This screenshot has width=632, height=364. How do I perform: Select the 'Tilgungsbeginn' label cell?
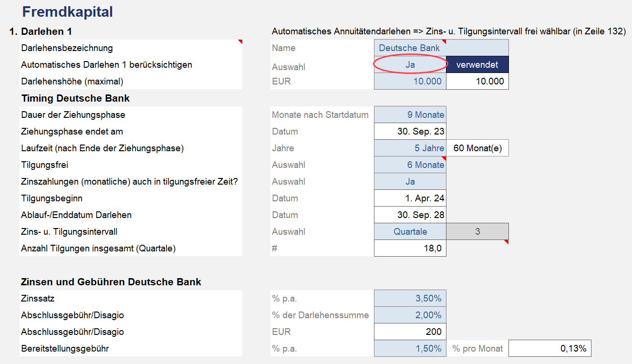pyautogui.click(x=131, y=198)
